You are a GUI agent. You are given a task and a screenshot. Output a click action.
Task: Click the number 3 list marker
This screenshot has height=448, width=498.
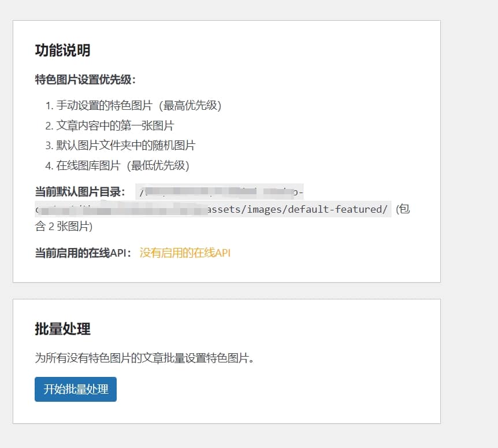[49, 145]
